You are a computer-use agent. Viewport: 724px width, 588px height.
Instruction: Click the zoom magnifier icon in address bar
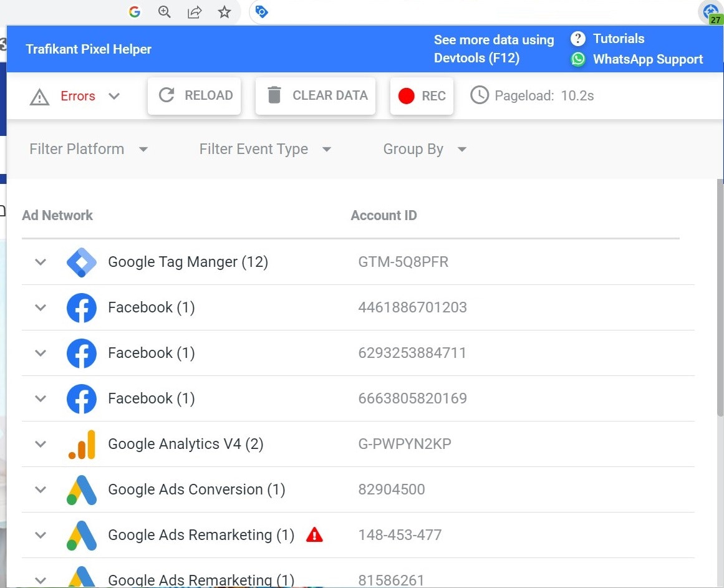(x=165, y=12)
